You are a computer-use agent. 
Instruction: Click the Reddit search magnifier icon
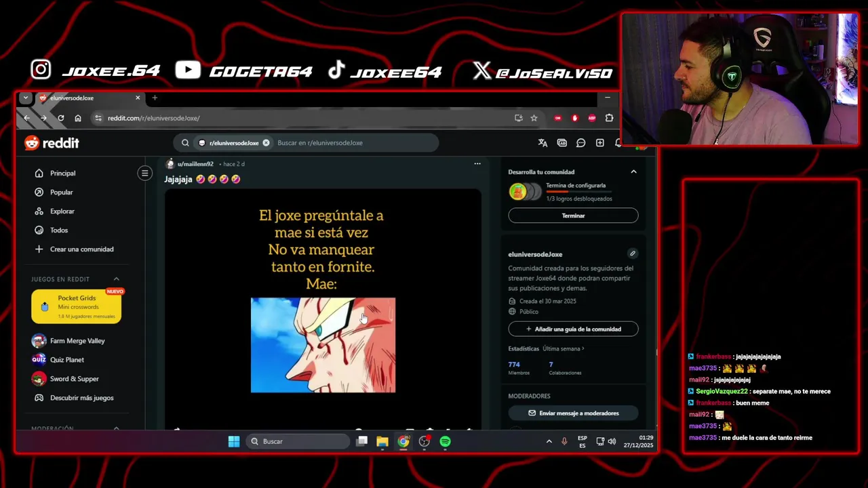185,143
